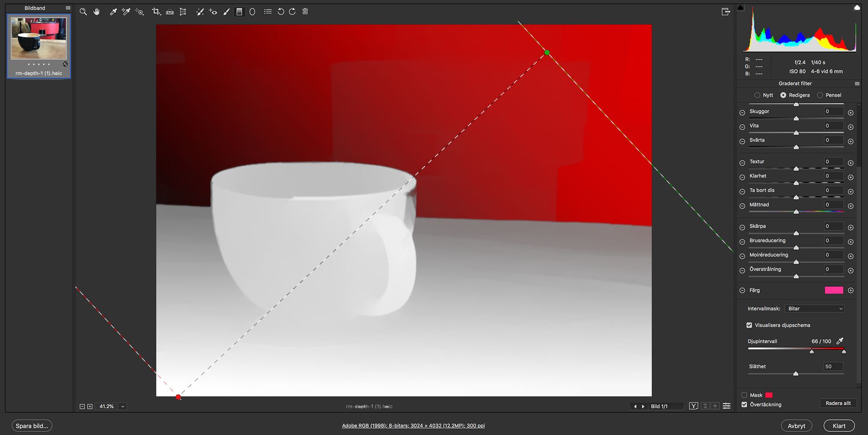Viewport: 868px width, 435px height.
Task: Click the Skärpa slider handle
Action: coord(796,233)
